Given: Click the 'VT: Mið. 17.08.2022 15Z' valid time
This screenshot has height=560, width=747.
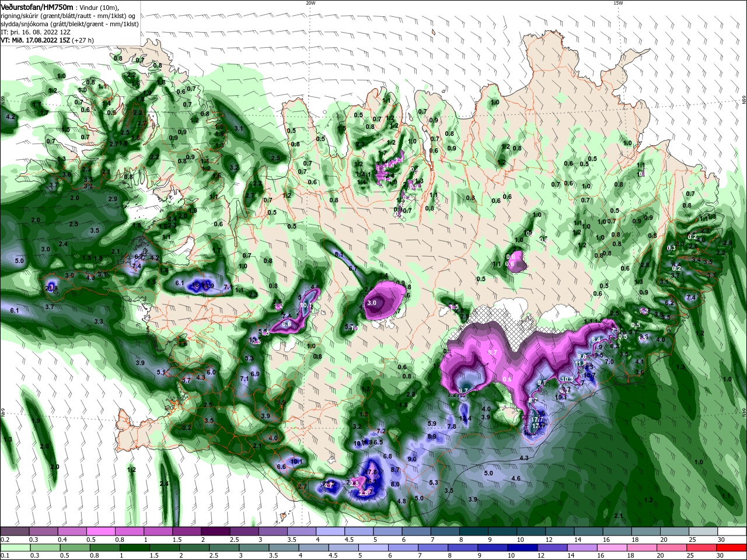Looking at the screenshot, I should pyautogui.click(x=35, y=40).
